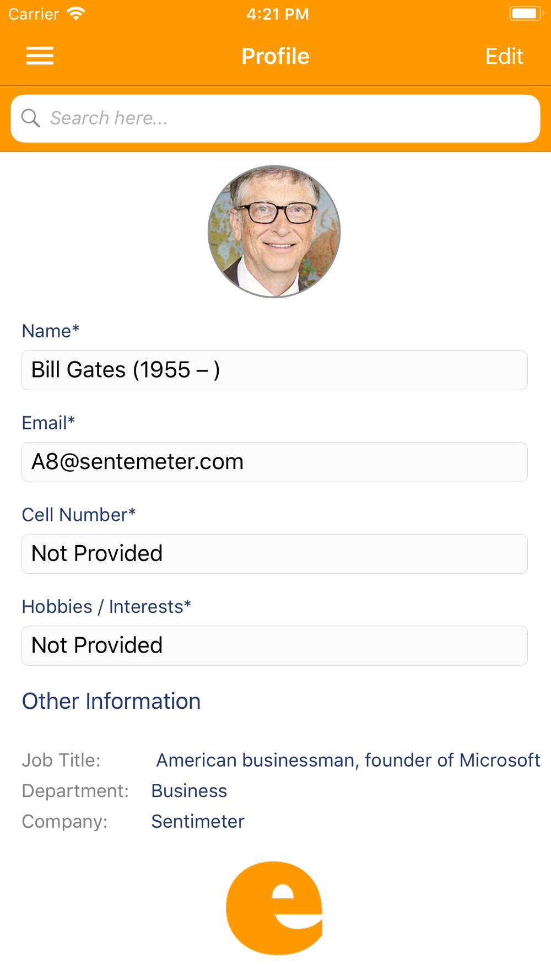The image size is (551, 980).
Task: Tap the Wi-Fi status icon
Action: click(x=75, y=14)
